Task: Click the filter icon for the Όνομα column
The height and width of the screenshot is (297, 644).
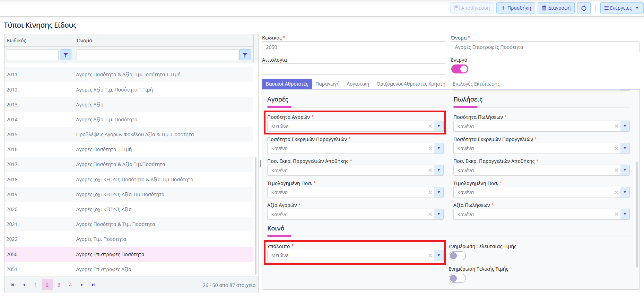Action: [x=245, y=55]
